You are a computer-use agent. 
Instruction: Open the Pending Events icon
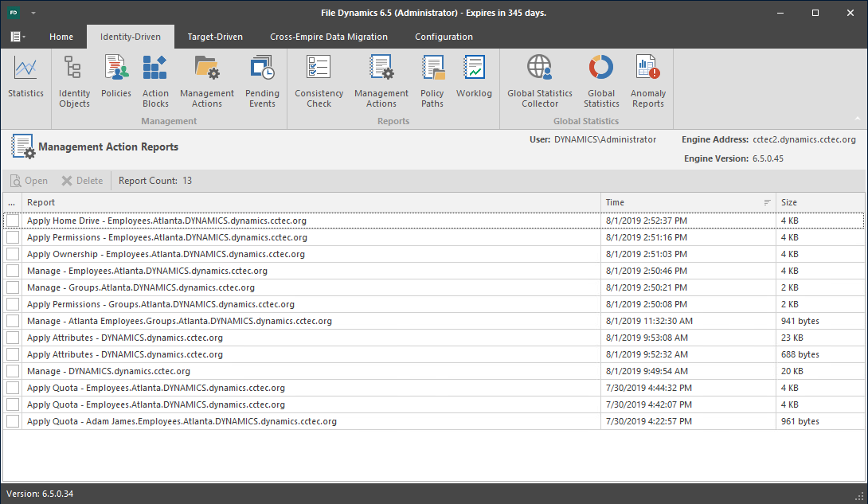coord(262,81)
